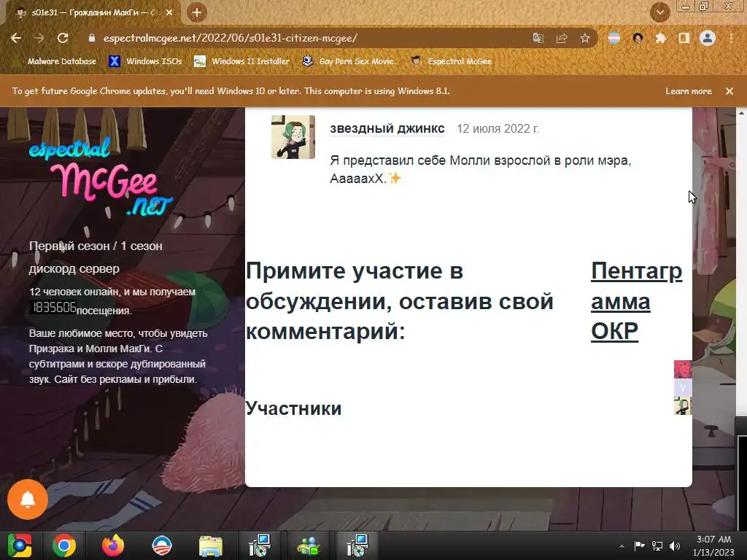Viewport: 747px width, 560px height.
Task: Open the volume speaker tray icon
Action: click(x=675, y=545)
